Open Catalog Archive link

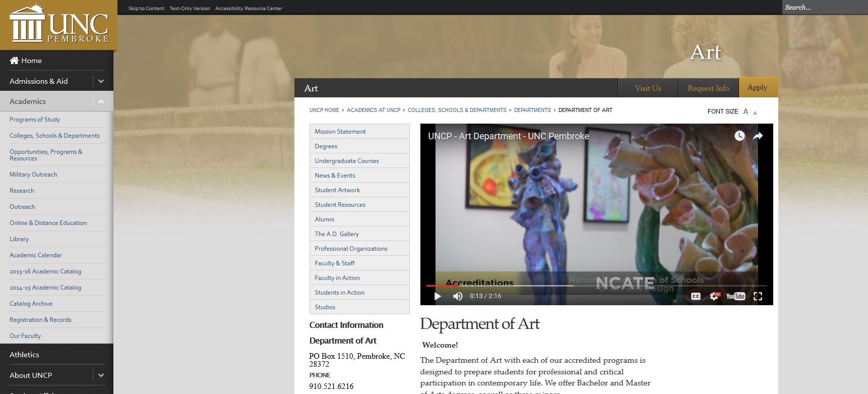click(31, 304)
